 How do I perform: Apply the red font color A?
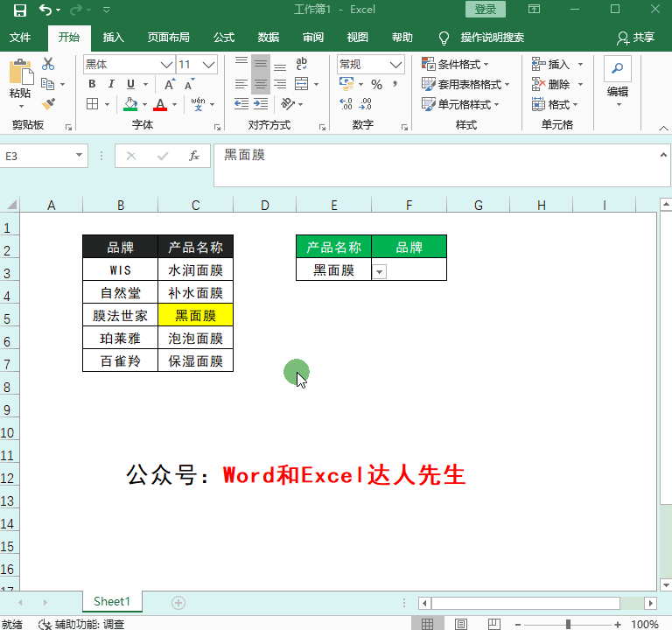[x=160, y=104]
